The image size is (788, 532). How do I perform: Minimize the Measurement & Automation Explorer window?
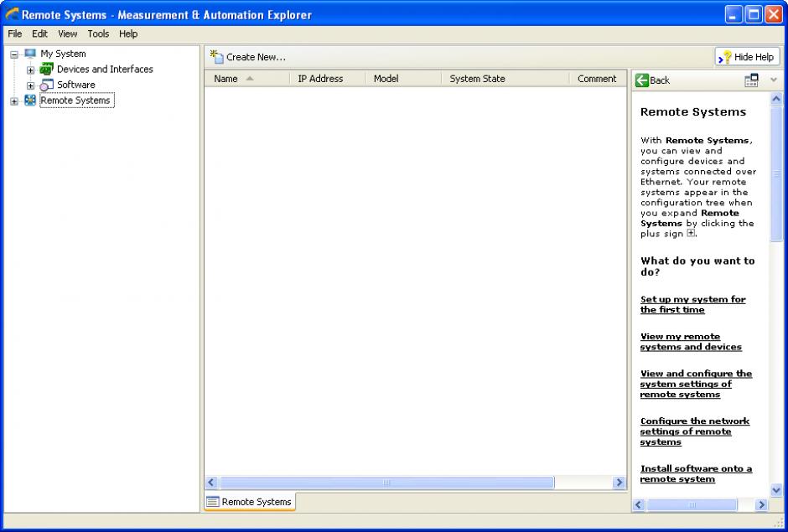734,14
